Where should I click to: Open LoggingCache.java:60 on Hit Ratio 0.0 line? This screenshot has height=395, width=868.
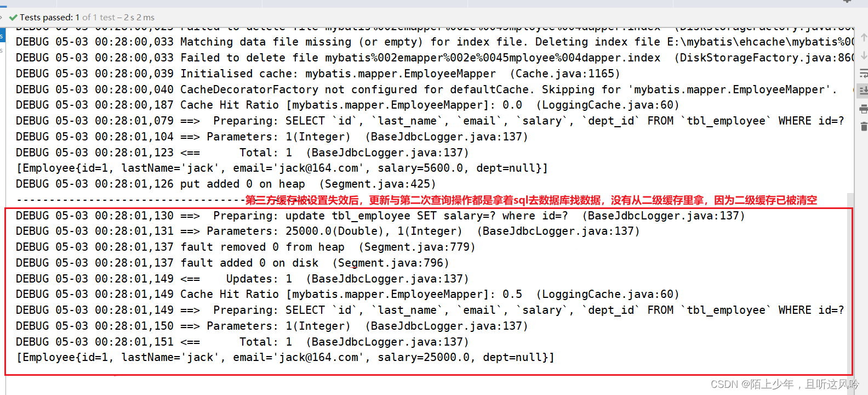point(608,105)
